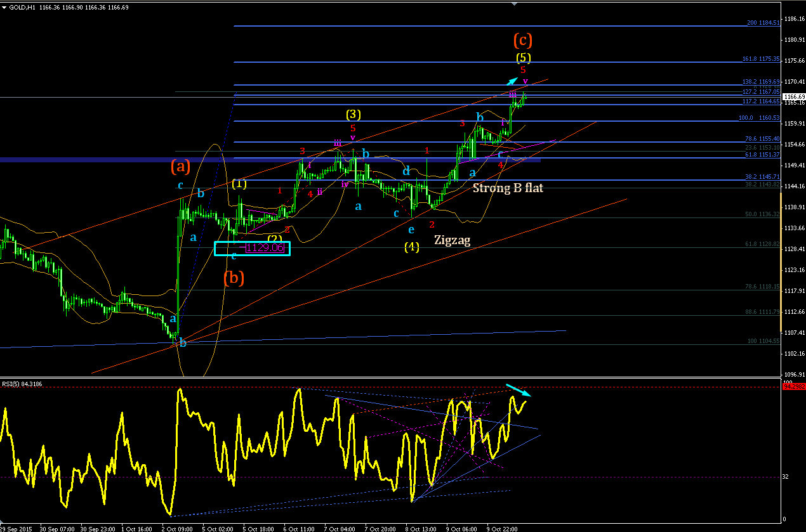
Task: Select the 38.2 1145.71 Fibonacci label
Action: pyautogui.click(x=762, y=176)
